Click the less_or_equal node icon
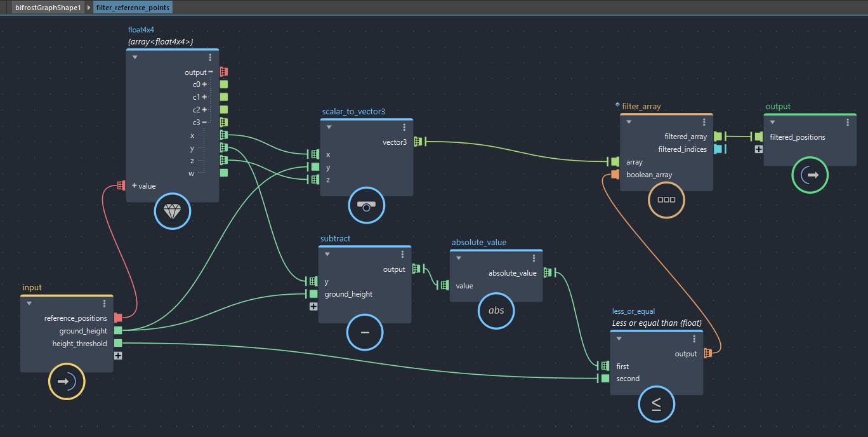 [x=656, y=403]
